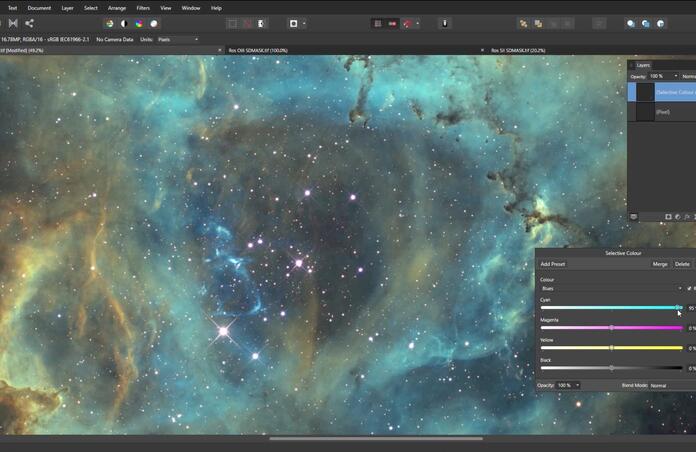Click the Select All marquee icon
The image size is (696, 452).
(233, 24)
